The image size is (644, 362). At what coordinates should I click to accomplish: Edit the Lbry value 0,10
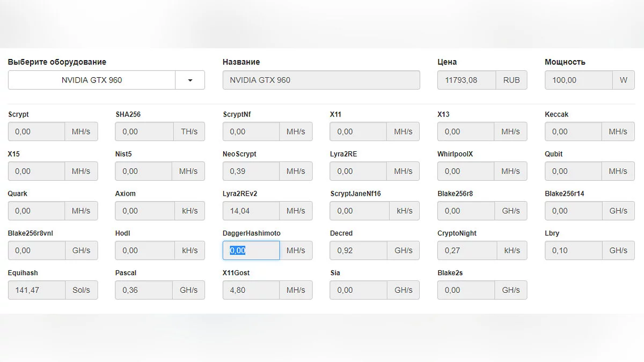pos(573,250)
